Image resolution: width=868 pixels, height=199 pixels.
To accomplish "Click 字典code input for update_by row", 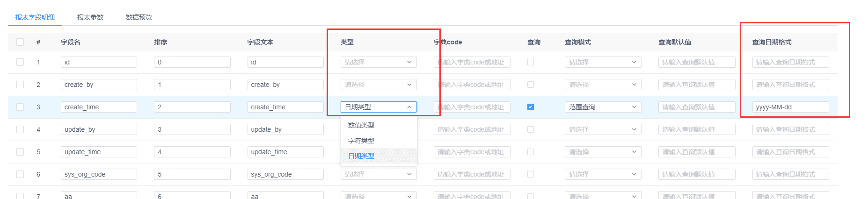I will click(x=472, y=129).
